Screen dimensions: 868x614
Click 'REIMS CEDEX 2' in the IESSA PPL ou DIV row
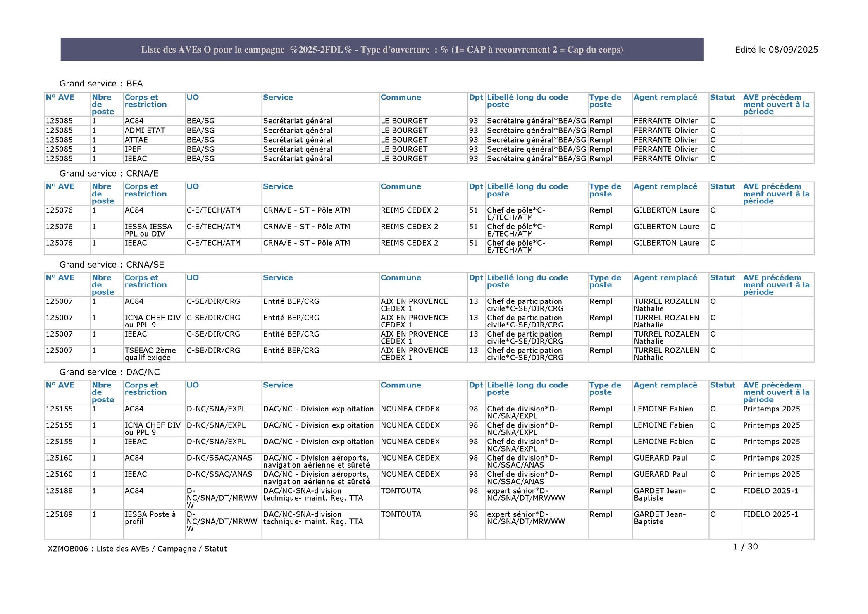click(409, 227)
